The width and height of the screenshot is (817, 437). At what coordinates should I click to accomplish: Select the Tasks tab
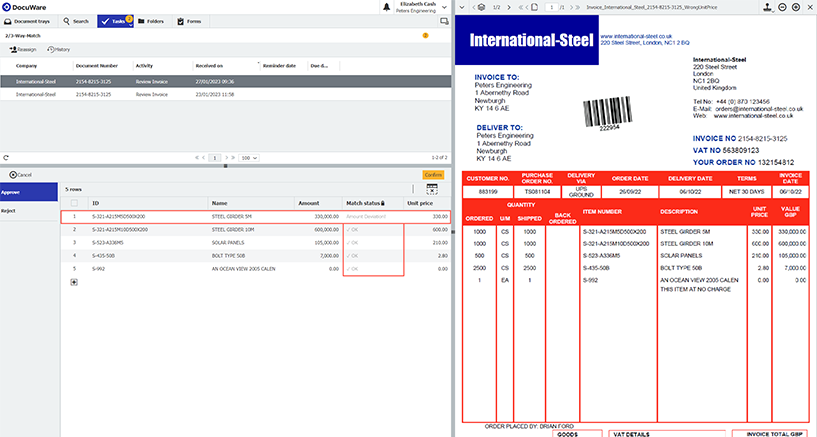pyautogui.click(x=115, y=21)
